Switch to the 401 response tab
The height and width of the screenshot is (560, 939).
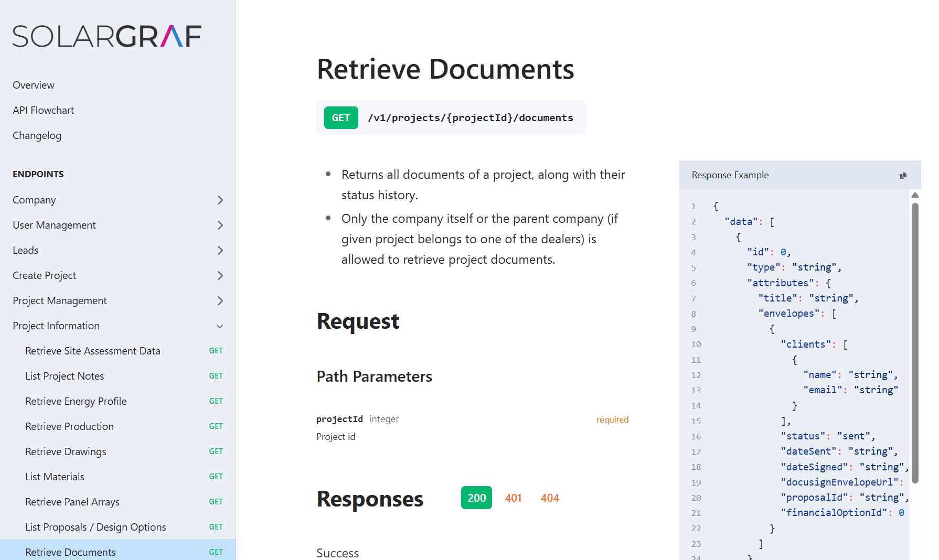click(x=513, y=498)
